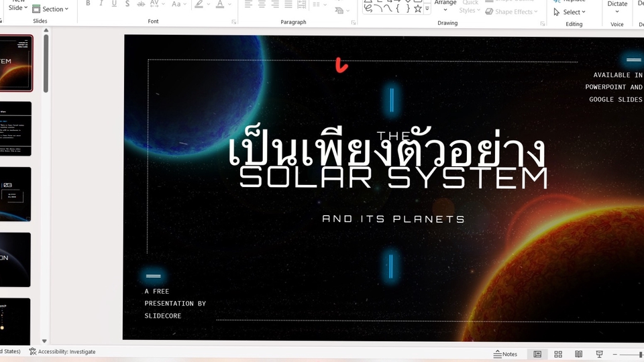Select the Curve shape tool

(x=388, y=8)
